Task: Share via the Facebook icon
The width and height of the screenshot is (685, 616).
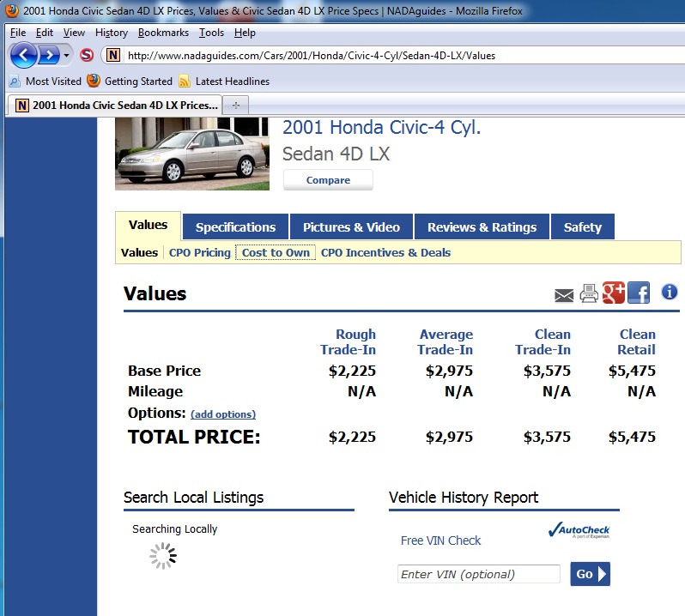Action: (639, 293)
